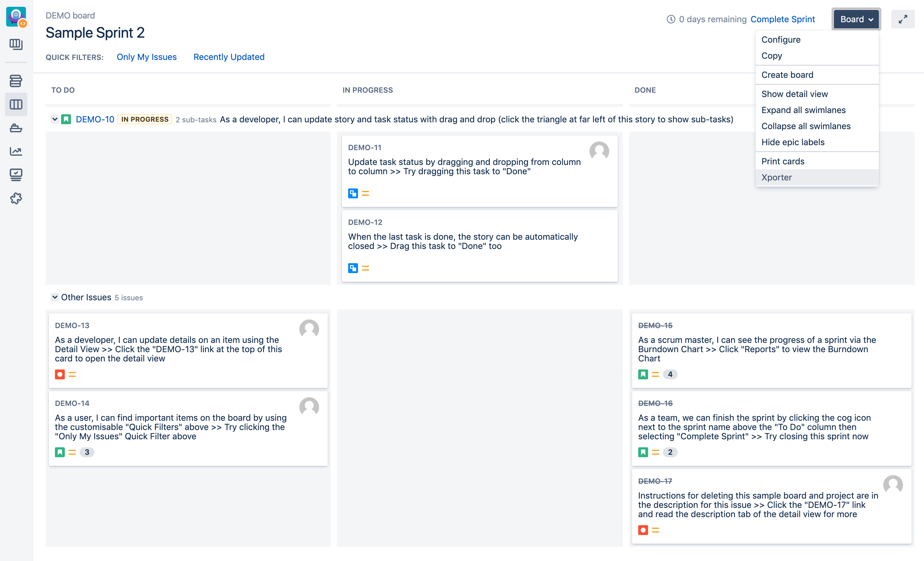Click assignee avatar on DEMO-11 card
This screenshot has width=924, height=561.
coord(599,151)
